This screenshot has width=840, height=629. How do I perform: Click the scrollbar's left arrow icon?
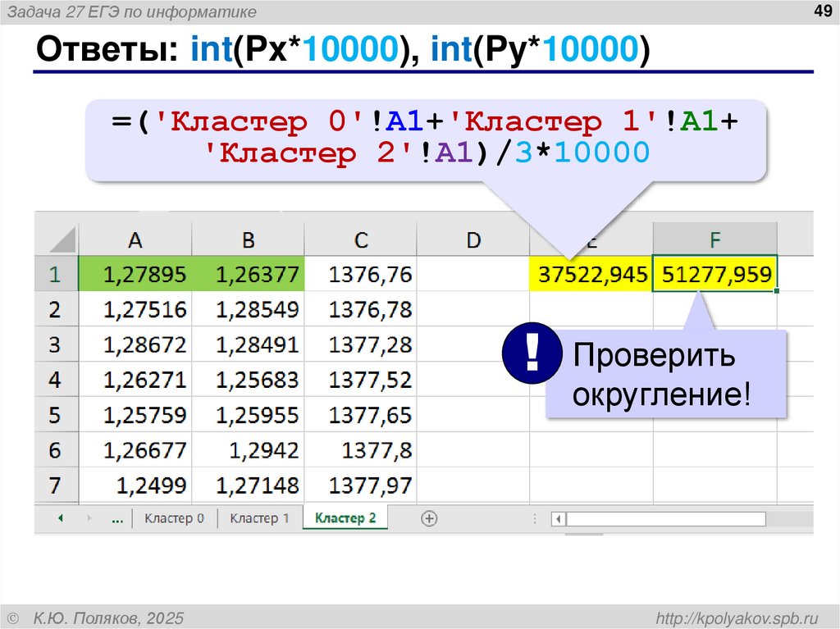pyautogui.click(x=557, y=519)
